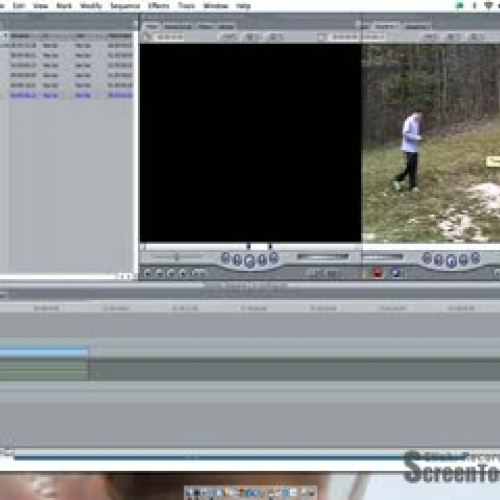Open the View menu
Image resolution: width=500 pixels, height=500 pixels.
pyautogui.click(x=41, y=6)
